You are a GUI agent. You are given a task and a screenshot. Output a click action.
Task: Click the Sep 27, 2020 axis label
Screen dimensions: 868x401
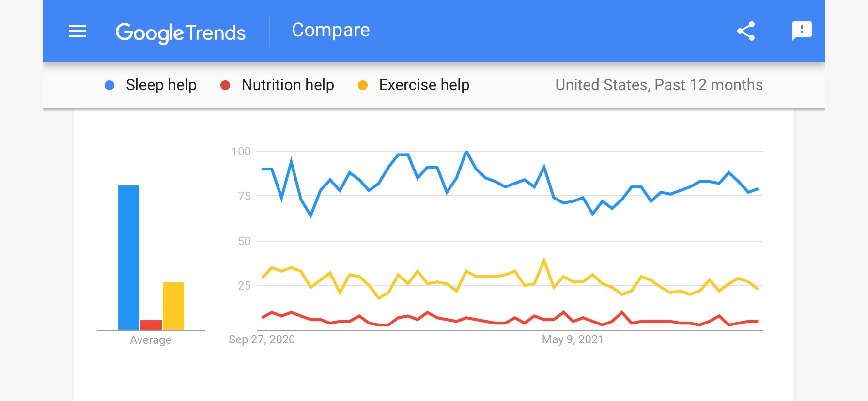(x=262, y=339)
